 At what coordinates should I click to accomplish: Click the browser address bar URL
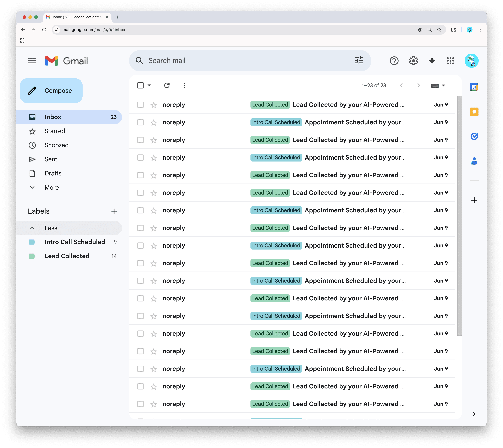point(94,30)
